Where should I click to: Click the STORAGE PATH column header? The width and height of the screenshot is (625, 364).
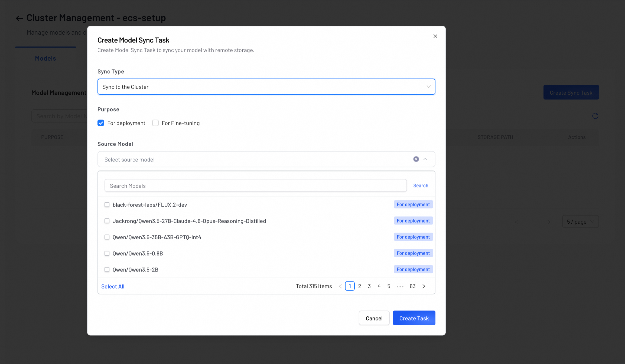point(495,137)
